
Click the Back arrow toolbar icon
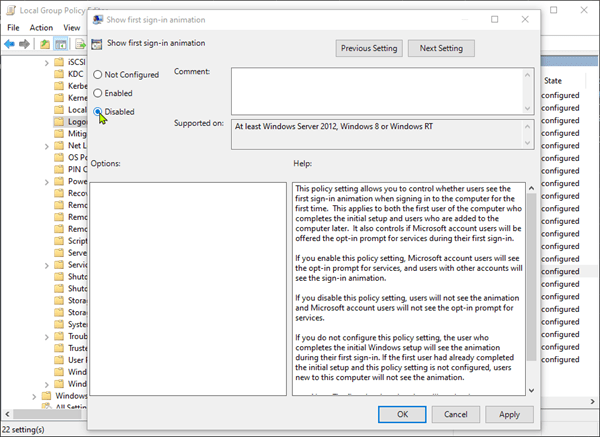coord(11,43)
